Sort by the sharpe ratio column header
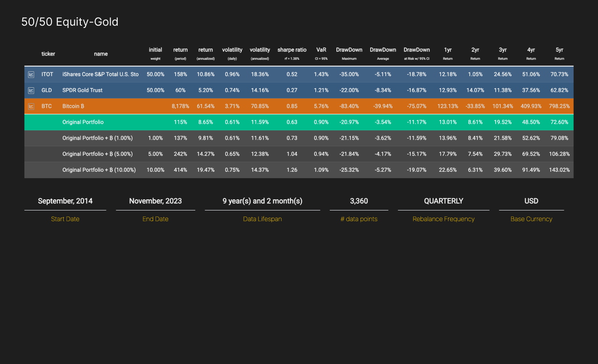The image size is (598, 364). [292, 53]
